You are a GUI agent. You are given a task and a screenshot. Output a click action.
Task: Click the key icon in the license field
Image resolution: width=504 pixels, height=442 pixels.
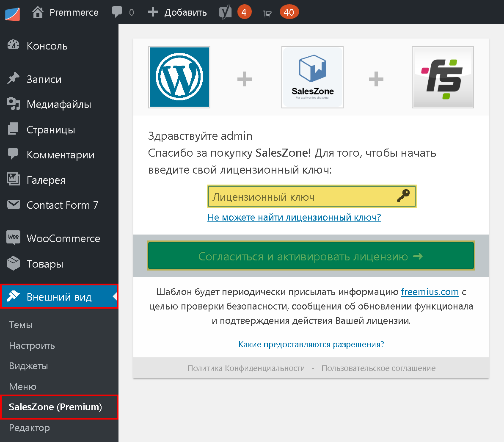point(403,196)
